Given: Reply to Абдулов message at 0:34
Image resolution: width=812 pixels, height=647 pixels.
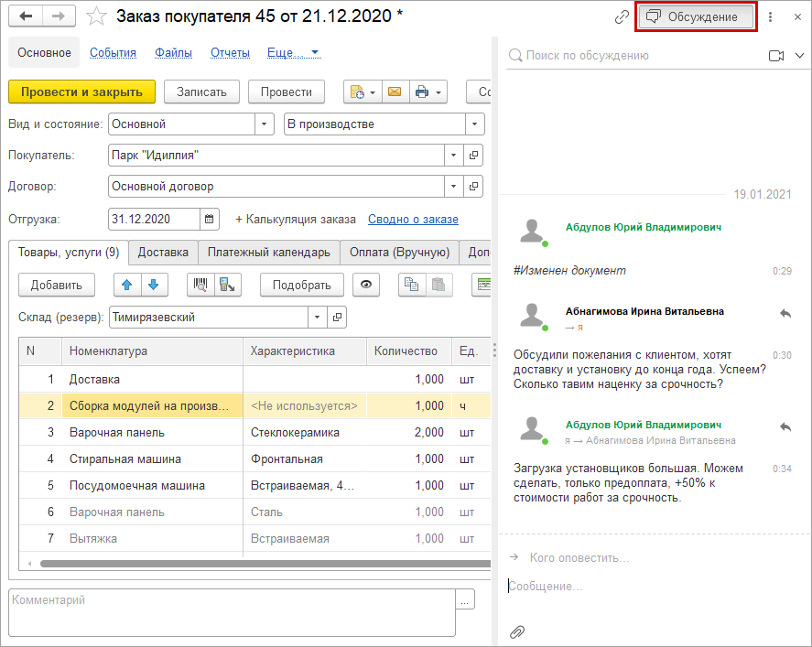Looking at the screenshot, I should click(785, 426).
